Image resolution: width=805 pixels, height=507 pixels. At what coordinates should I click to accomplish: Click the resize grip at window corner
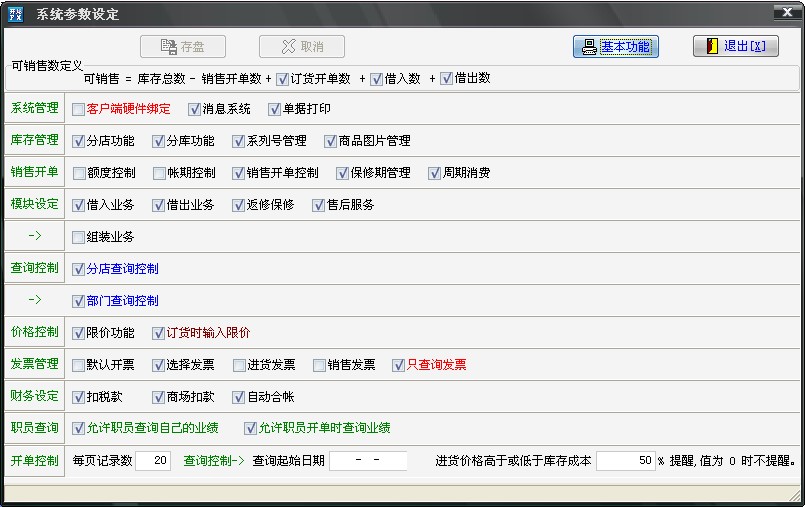793,495
